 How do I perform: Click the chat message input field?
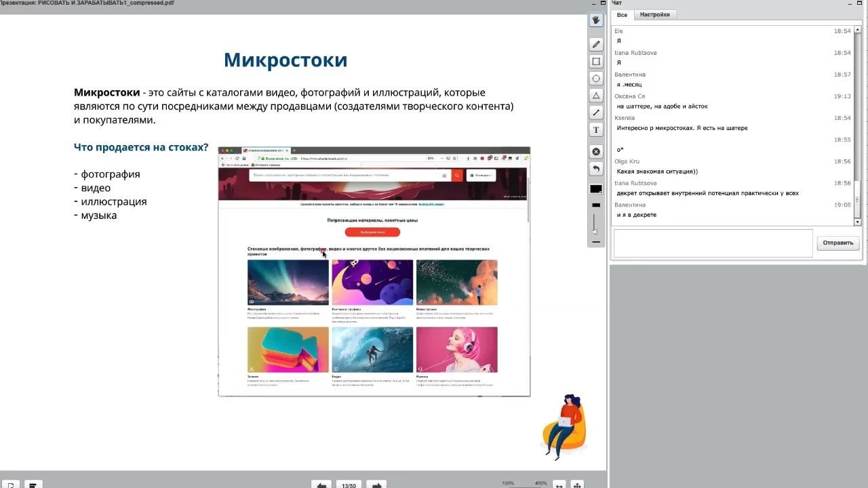point(713,243)
